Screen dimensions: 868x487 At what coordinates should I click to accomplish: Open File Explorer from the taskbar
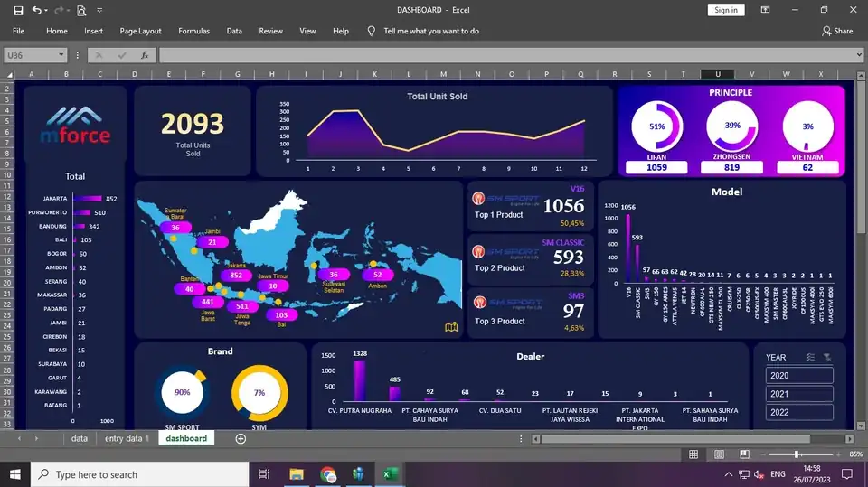click(x=297, y=474)
